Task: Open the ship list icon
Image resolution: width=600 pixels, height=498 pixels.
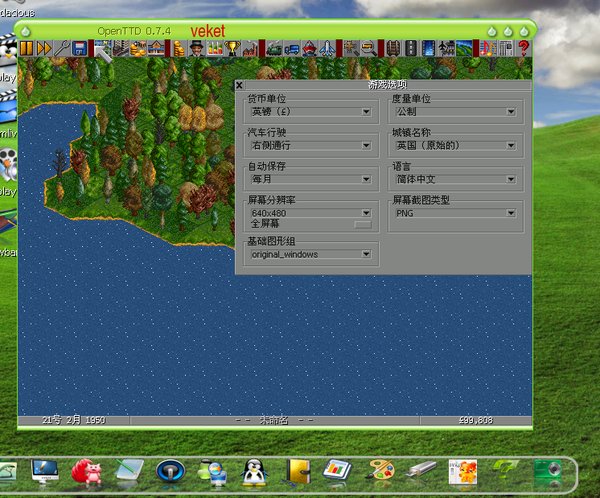Action: point(309,49)
